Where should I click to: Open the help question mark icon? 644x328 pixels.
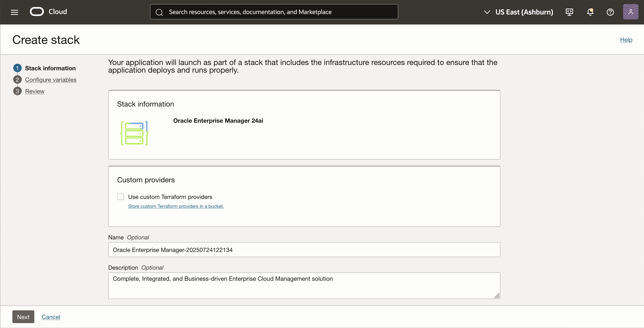click(610, 12)
